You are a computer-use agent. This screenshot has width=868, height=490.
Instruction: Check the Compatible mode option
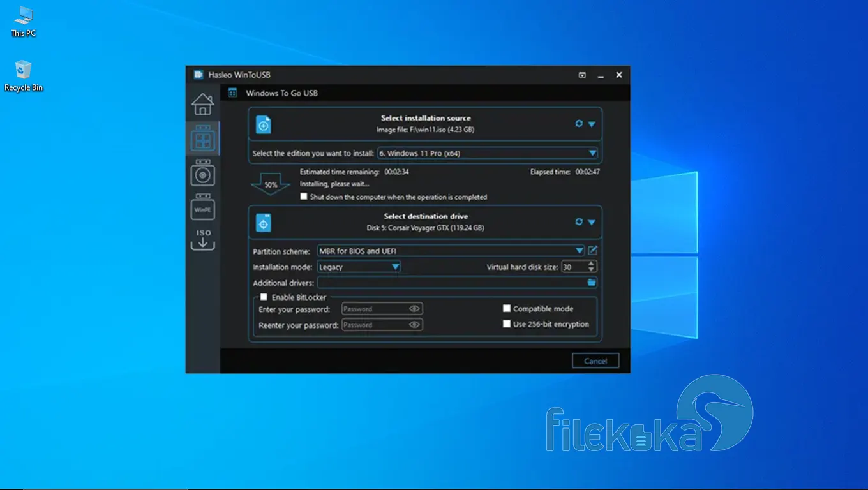(507, 309)
